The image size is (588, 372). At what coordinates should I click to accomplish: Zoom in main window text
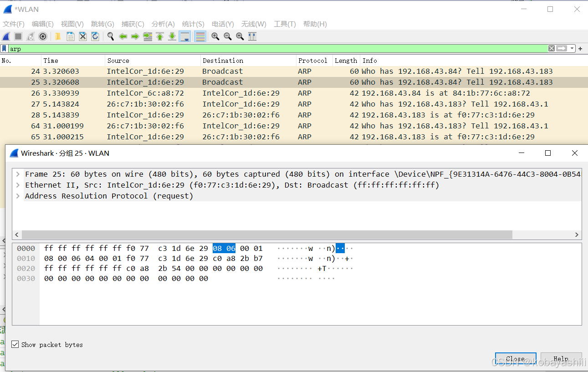pos(215,36)
